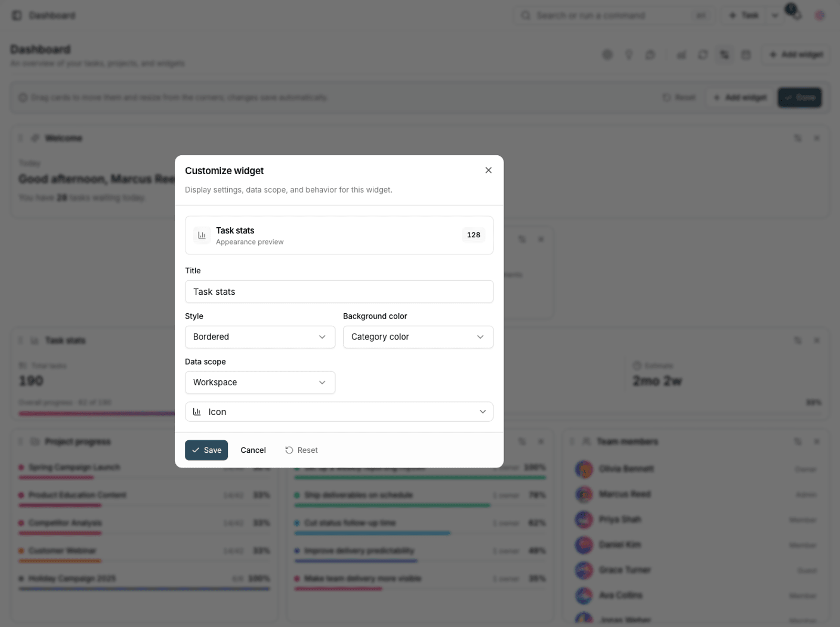
Task: Click the 128 count badge in the preview
Action: tap(474, 235)
